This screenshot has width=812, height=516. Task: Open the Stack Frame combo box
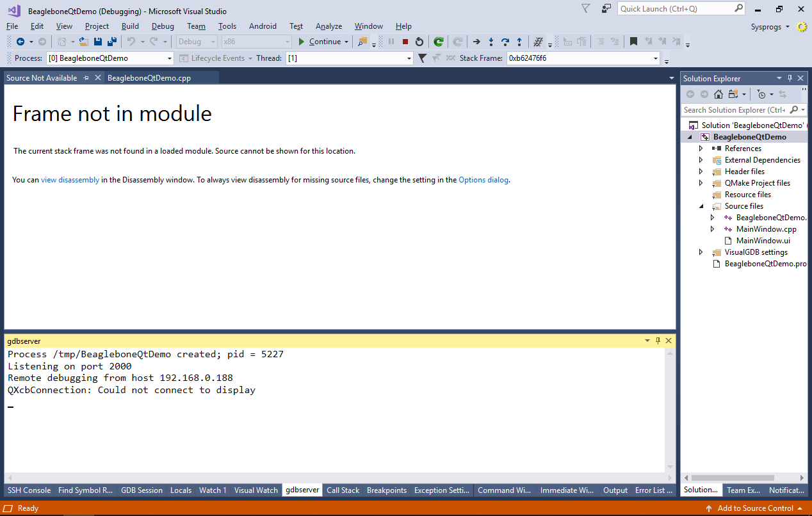tap(583, 58)
